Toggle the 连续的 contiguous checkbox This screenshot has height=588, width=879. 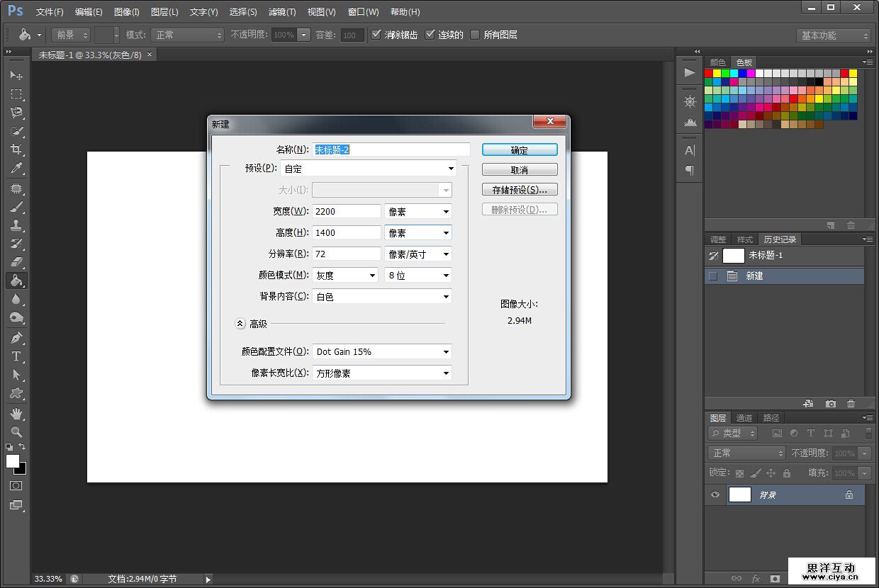[430, 35]
